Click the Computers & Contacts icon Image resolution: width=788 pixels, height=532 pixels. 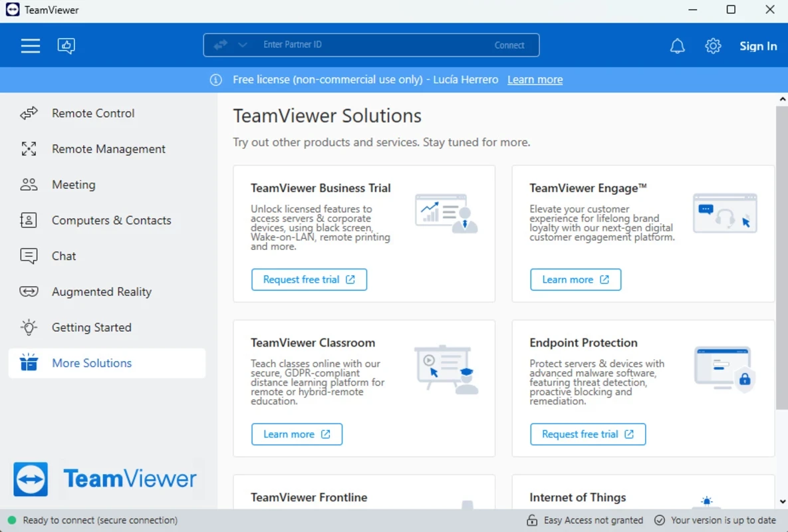pos(29,221)
